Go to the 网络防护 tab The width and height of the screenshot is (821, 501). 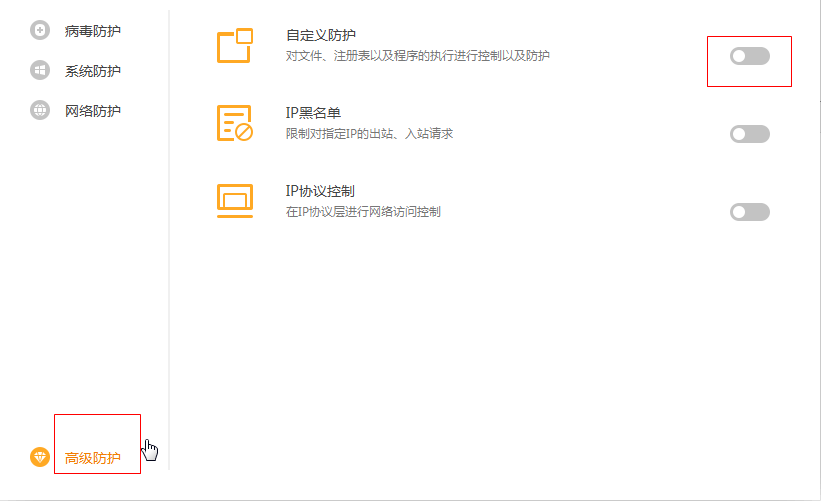[x=93, y=110]
